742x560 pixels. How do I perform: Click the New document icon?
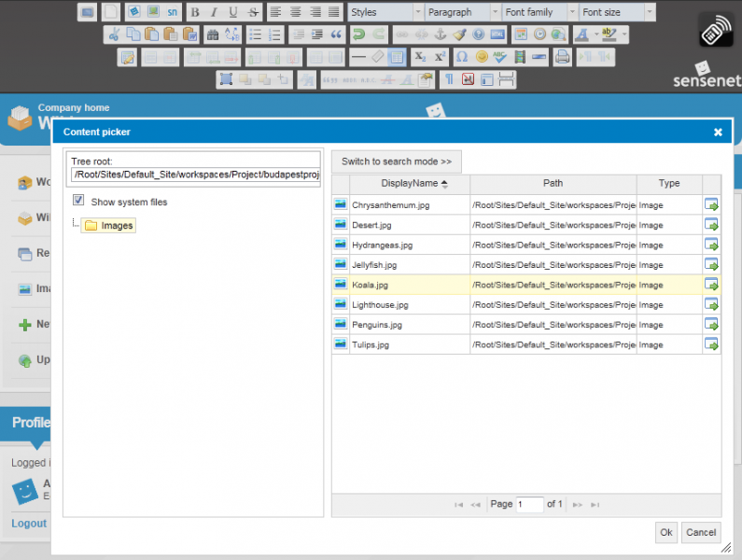pyautogui.click(x=111, y=12)
